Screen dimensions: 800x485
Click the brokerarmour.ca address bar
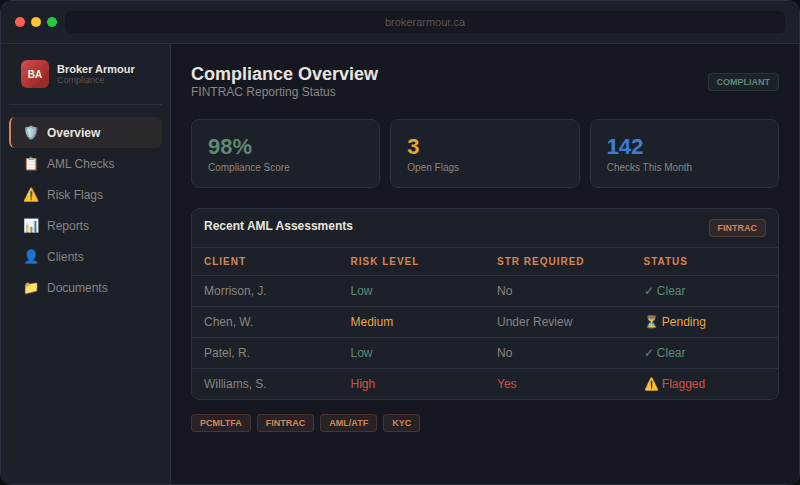click(425, 22)
